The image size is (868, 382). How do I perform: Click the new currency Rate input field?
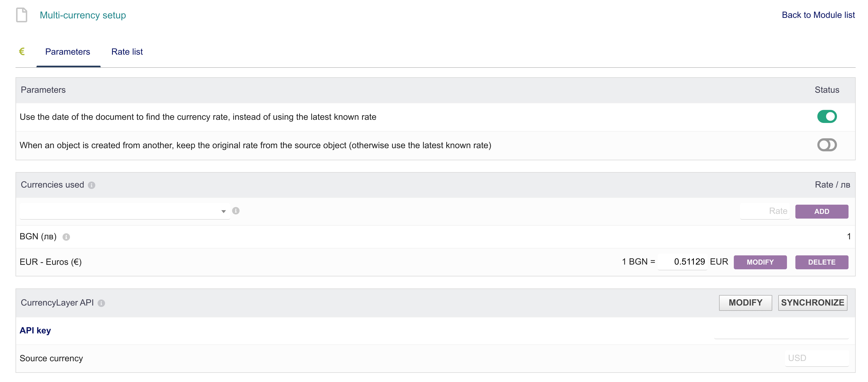click(765, 211)
